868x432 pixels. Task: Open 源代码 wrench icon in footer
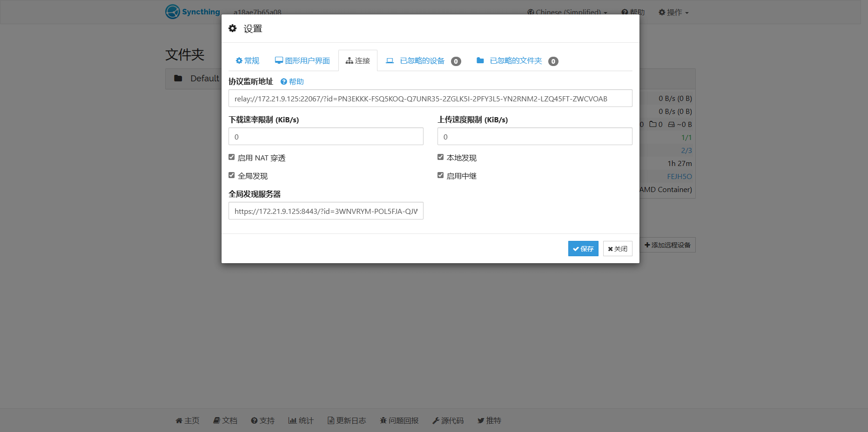436,421
